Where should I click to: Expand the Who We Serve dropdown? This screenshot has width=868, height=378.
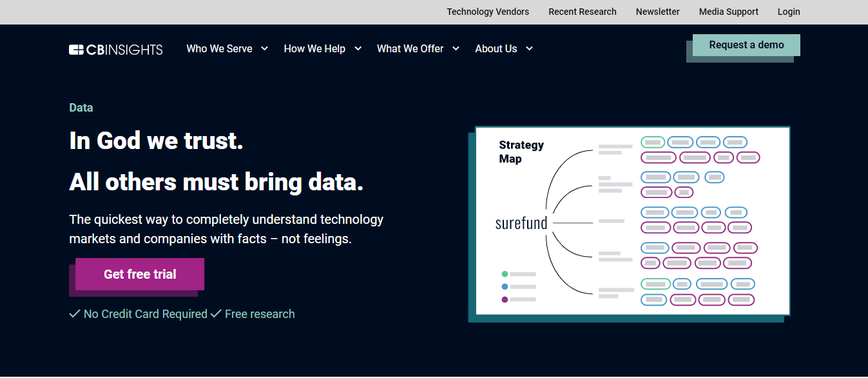tap(220, 48)
